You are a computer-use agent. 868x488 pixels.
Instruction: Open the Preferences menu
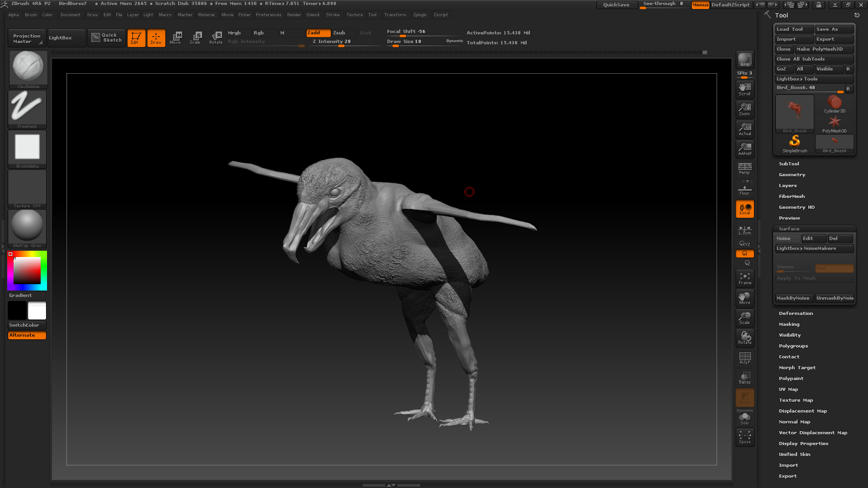coord(269,15)
